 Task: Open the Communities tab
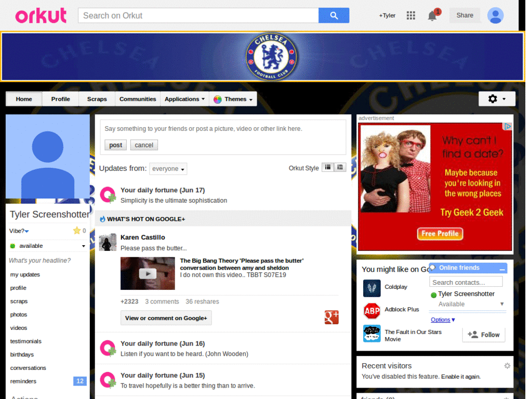137,99
